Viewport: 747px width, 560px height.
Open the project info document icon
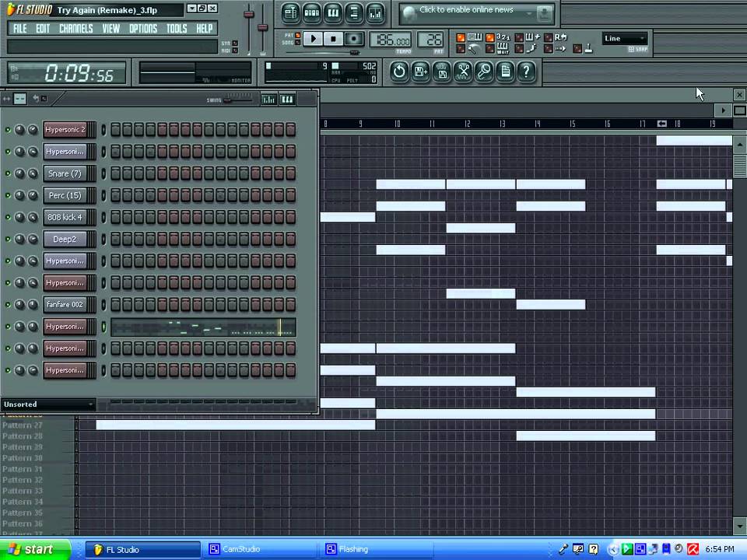(x=506, y=72)
